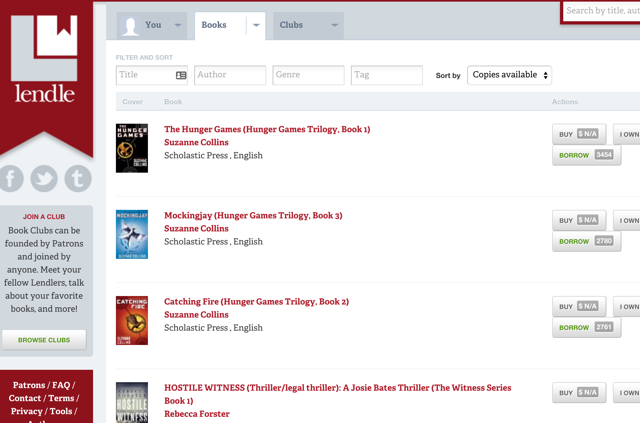640x423 pixels.
Task: Click Buy for Hostile Witness
Action: (x=579, y=393)
